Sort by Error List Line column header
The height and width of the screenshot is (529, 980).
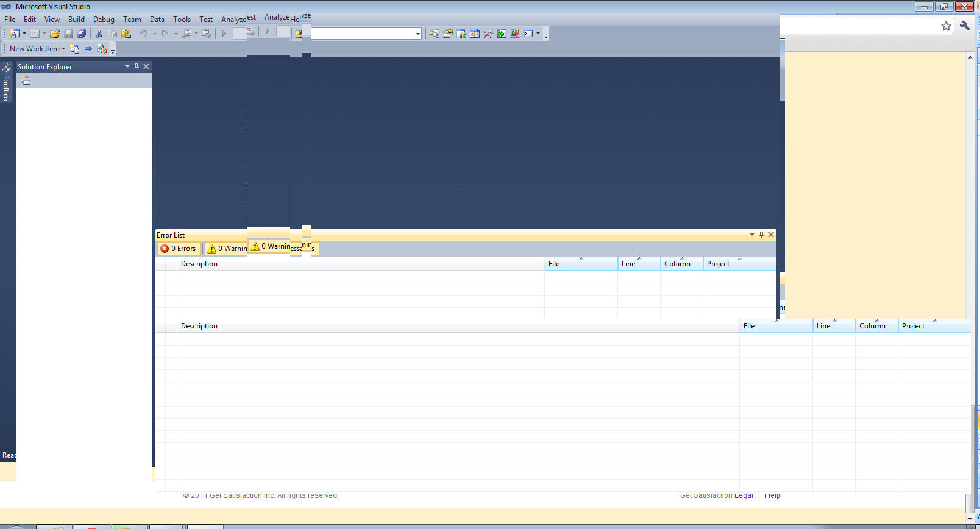click(639, 264)
